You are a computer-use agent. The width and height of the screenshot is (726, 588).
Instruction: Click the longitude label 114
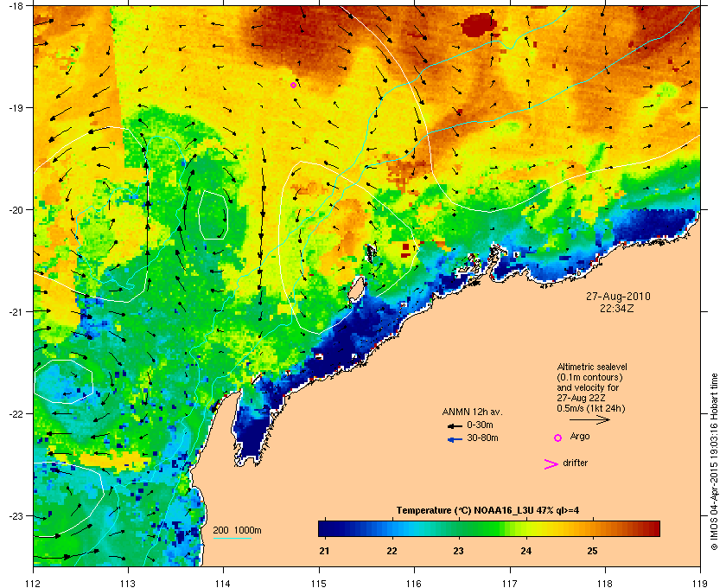[x=223, y=583]
